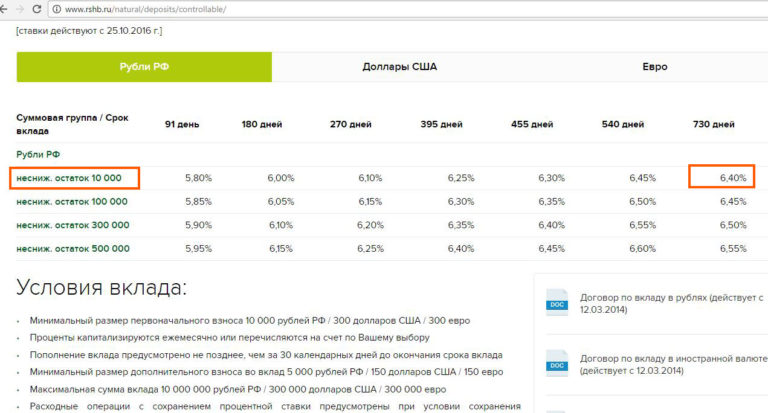Select the несниж. остаток 500 000 row label

[72, 248]
